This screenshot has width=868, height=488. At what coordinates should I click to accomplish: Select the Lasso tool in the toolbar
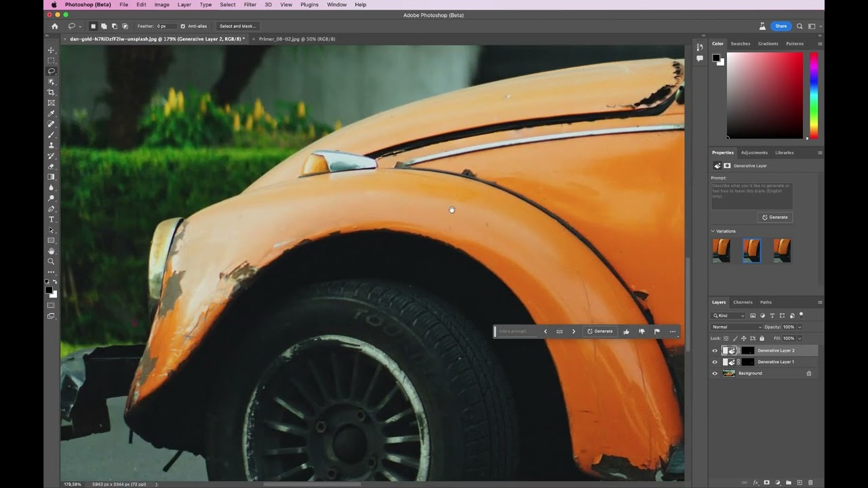coord(51,71)
